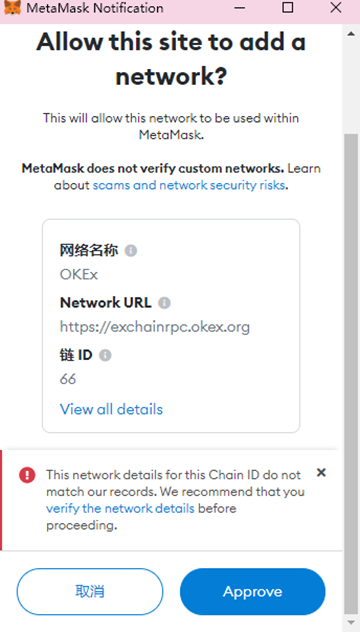
Task: Click the scrollbar down arrow
Action: click(351, 623)
